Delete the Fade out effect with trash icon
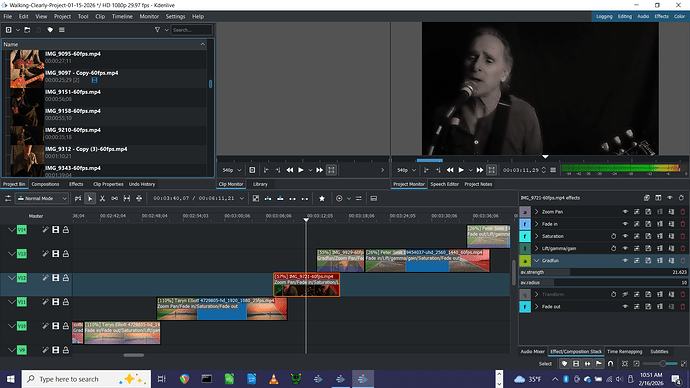 tap(683, 307)
